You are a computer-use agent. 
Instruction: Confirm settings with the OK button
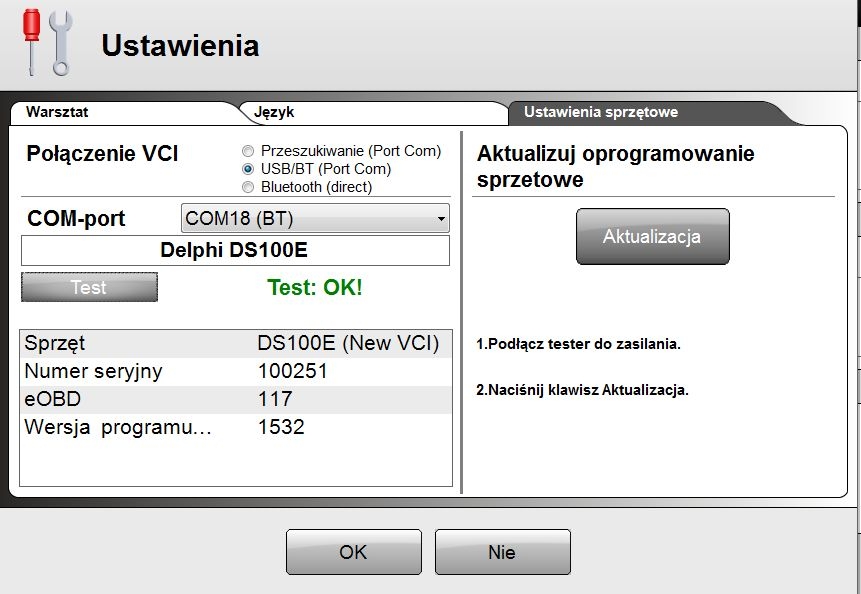pyautogui.click(x=353, y=552)
